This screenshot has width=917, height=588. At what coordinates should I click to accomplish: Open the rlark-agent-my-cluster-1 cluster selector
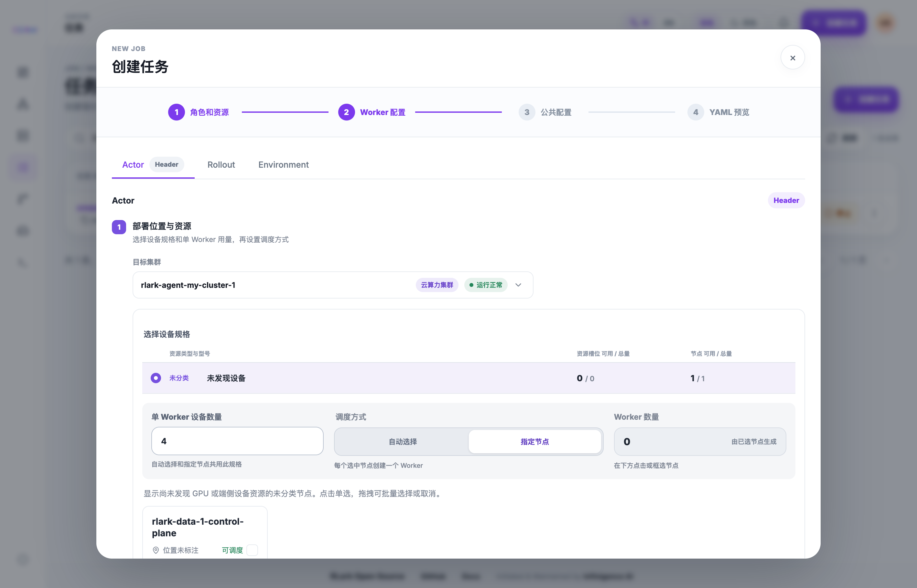click(x=333, y=285)
